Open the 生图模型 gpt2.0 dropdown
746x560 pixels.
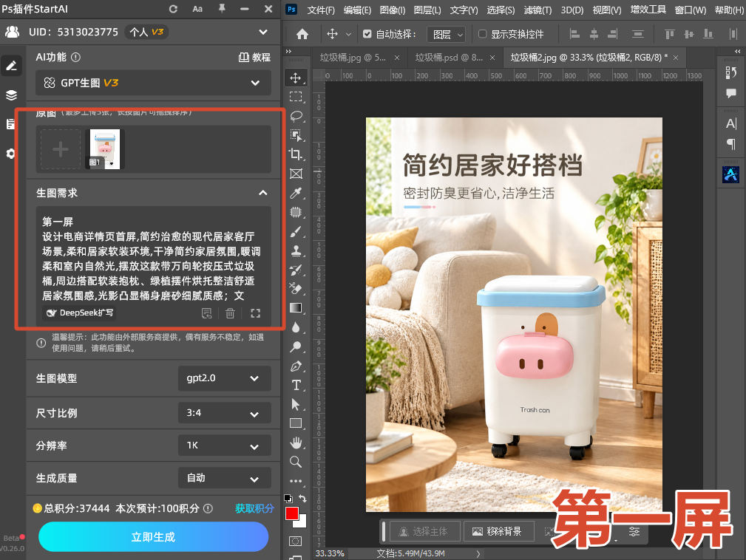point(225,378)
